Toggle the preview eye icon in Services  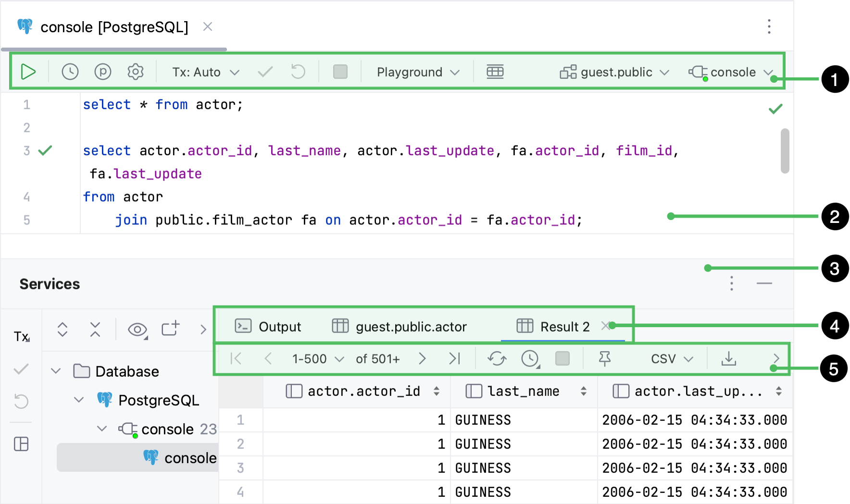tap(137, 329)
